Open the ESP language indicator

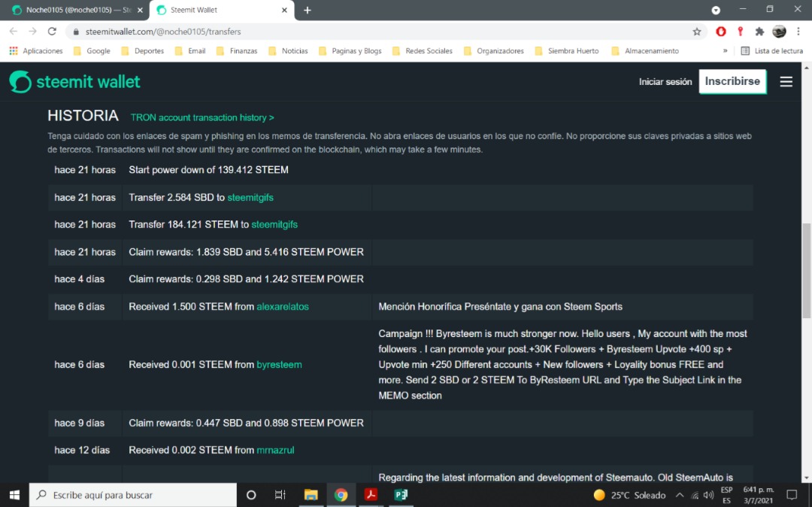coord(726,495)
